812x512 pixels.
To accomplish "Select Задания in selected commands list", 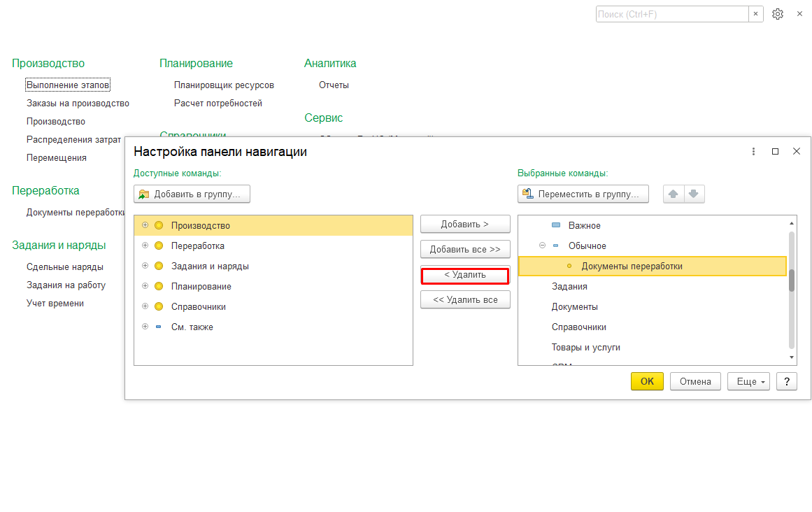I will click(x=653, y=286).
